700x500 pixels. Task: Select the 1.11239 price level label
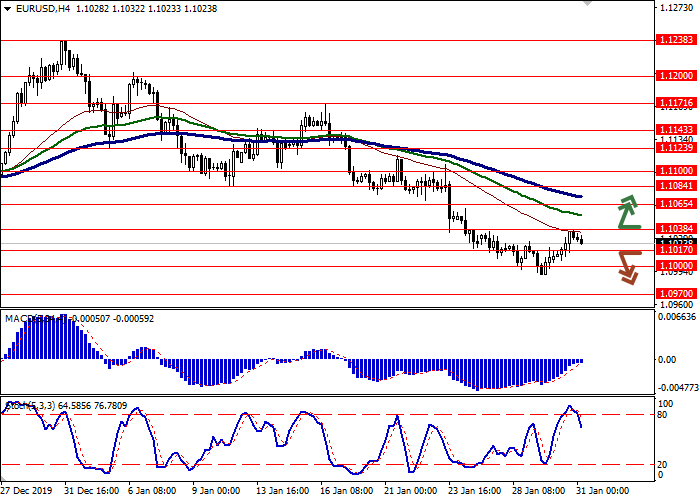click(677, 147)
